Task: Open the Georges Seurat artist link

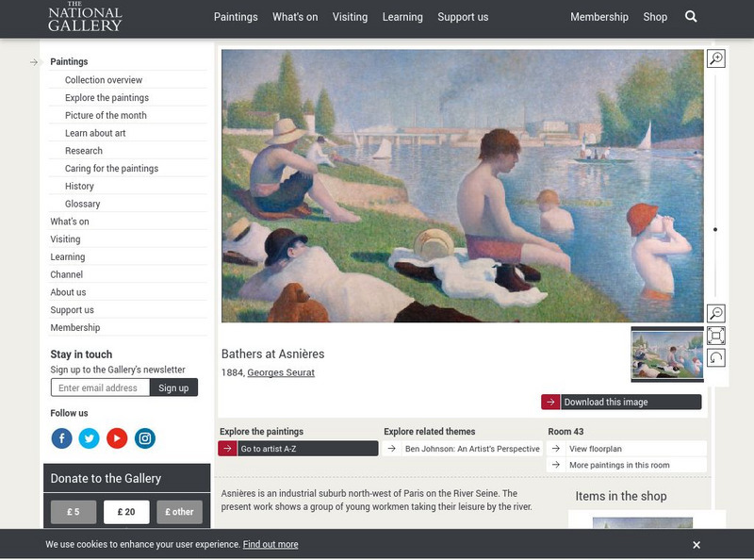Action: pos(281,372)
